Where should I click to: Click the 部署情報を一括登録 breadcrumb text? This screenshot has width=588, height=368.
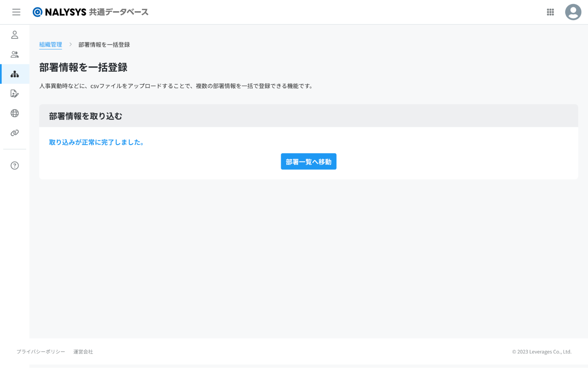[104, 45]
